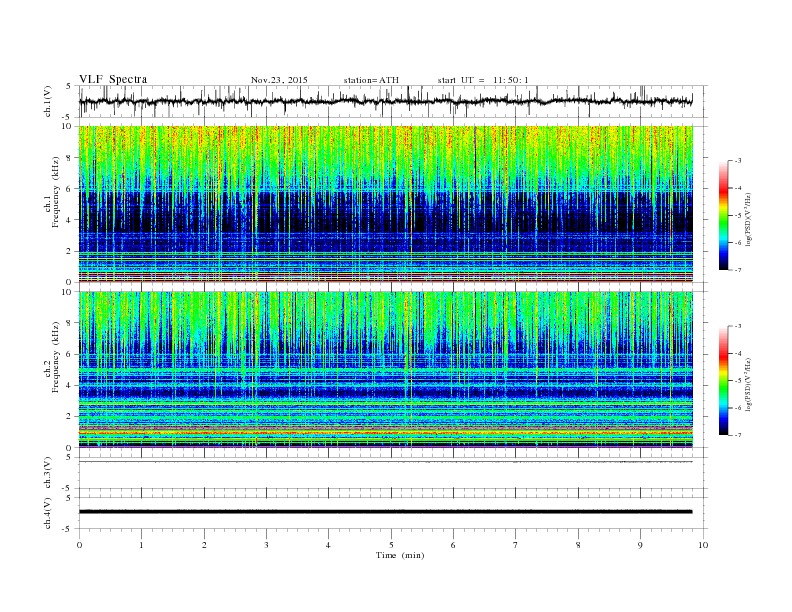Viewport: 792px width, 612px height.
Task: Click the log(PSD) label of ch.1 colorbar
Action: point(748,220)
